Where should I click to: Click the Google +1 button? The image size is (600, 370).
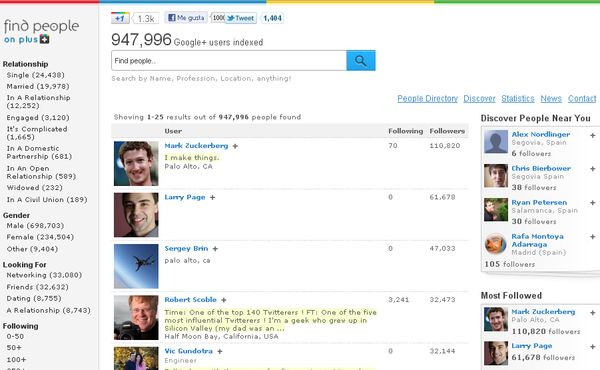(x=120, y=18)
